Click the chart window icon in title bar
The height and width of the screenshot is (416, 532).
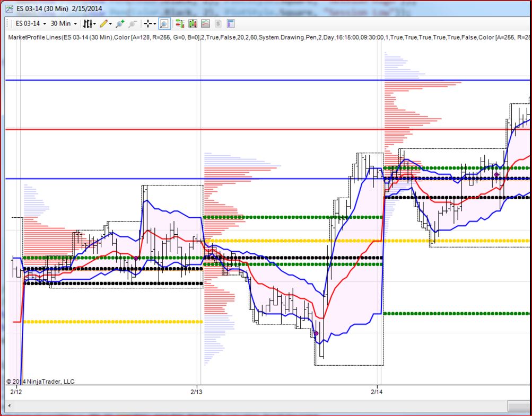point(10,8)
